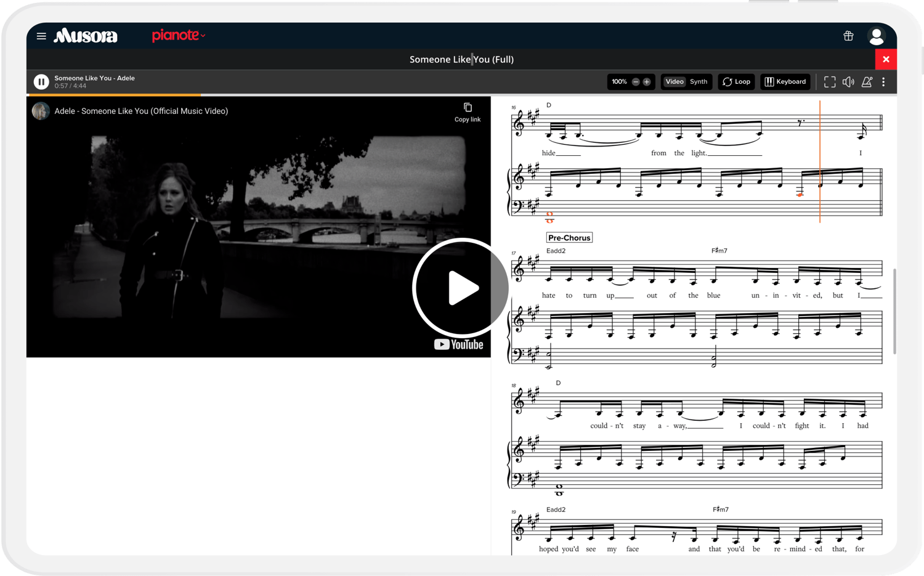Decrease zoom with the minus button
This screenshot has width=924, height=576.
click(x=636, y=82)
